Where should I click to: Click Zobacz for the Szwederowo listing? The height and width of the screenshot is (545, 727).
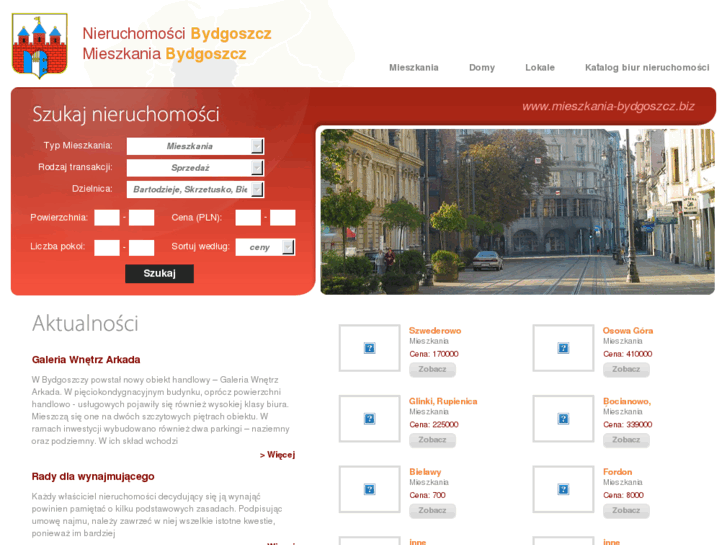[432, 370]
